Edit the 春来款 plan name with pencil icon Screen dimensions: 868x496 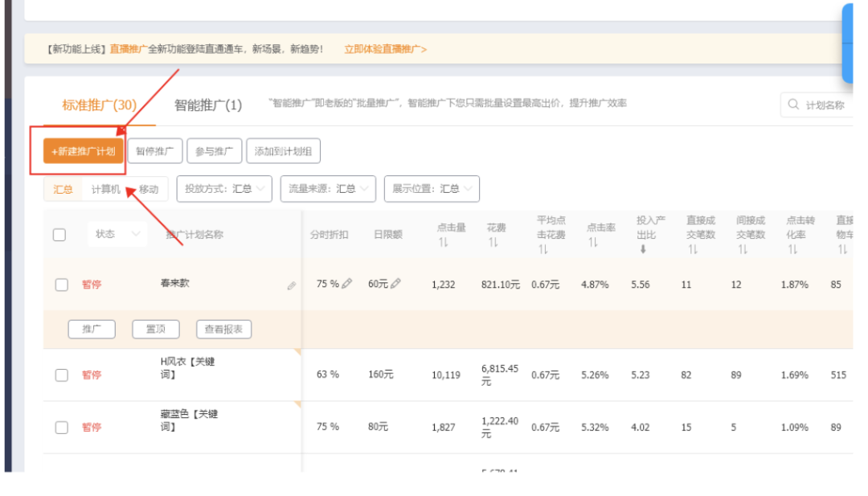coord(291,285)
